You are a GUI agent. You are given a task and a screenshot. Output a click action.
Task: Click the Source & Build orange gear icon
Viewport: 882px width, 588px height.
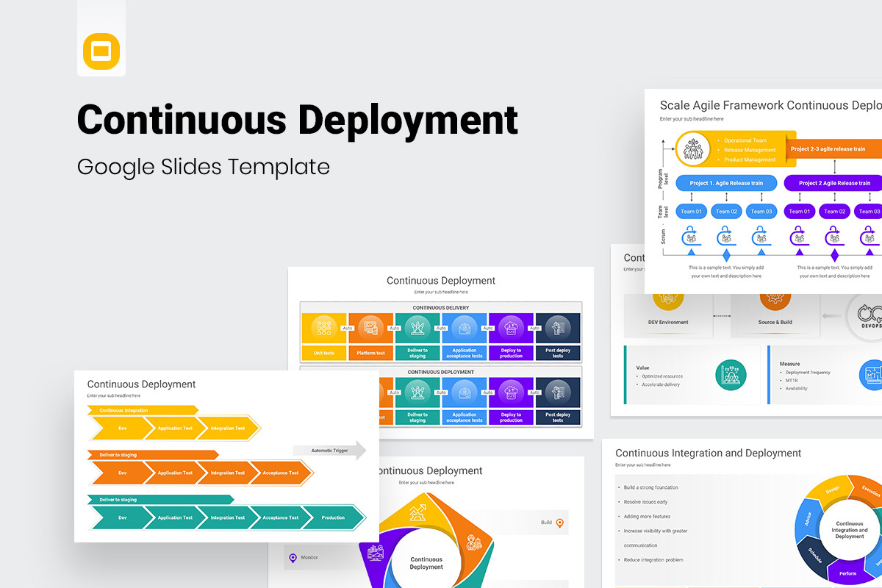click(775, 298)
